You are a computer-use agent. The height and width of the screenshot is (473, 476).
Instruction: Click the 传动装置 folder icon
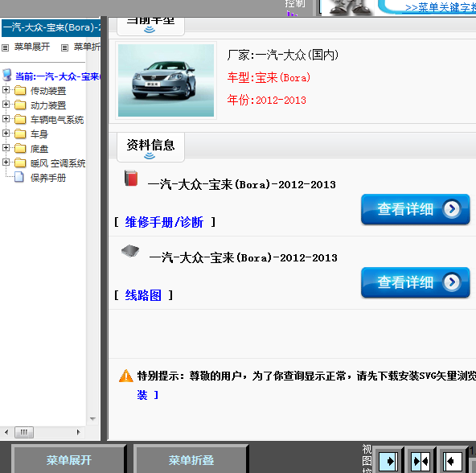20,91
